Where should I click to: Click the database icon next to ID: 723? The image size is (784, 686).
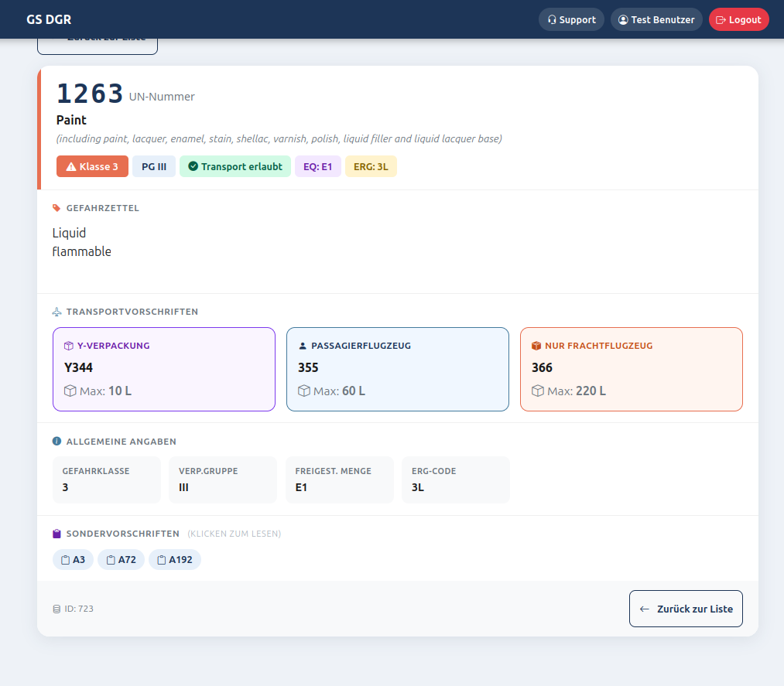(x=56, y=609)
